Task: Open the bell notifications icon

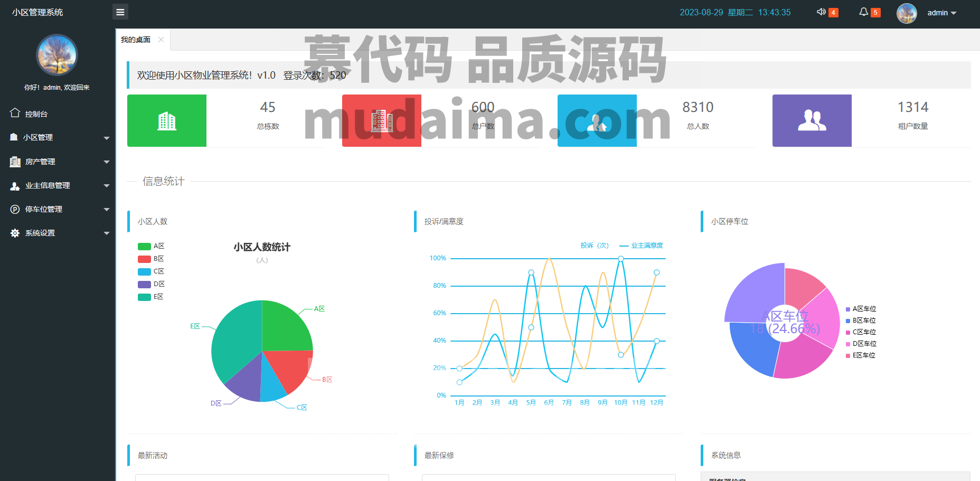Action: [x=863, y=12]
